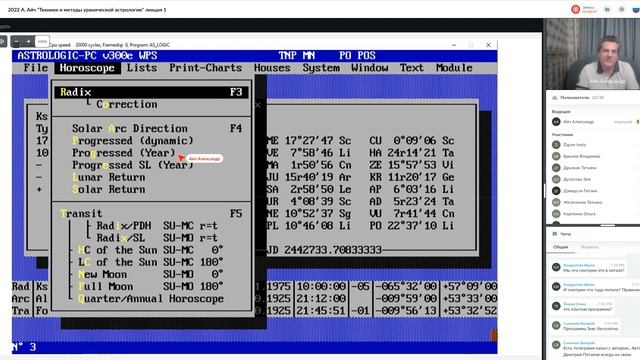Click the first chat message avatar
640x360 pixels.
[556, 267]
